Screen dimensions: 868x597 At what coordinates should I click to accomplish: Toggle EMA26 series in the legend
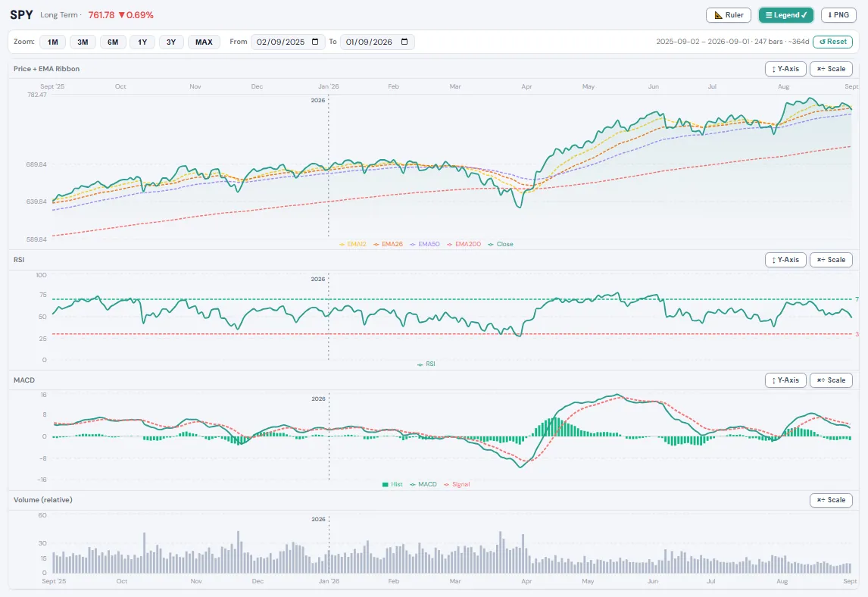click(388, 244)
